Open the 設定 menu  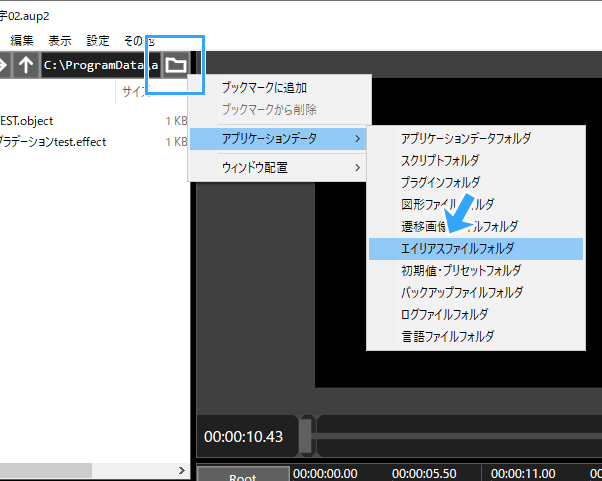pos(98,40)
